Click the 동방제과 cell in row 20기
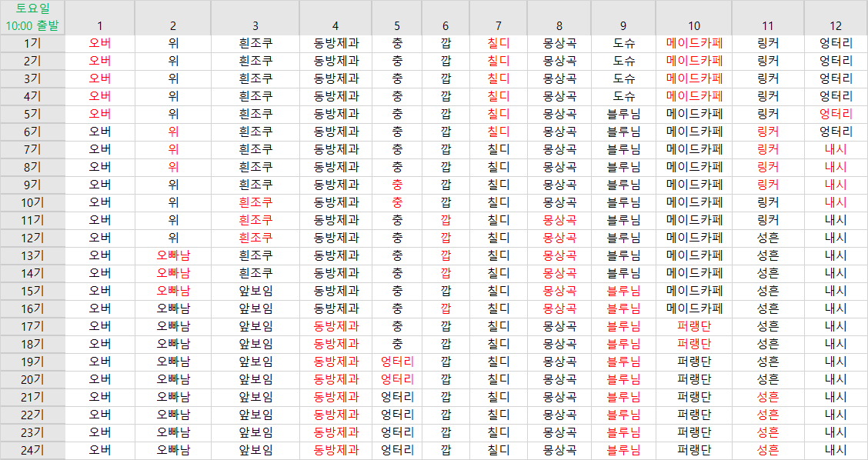The height and width of the screenshot is (460, 868). pyautogui.click(x=336, y=379)
